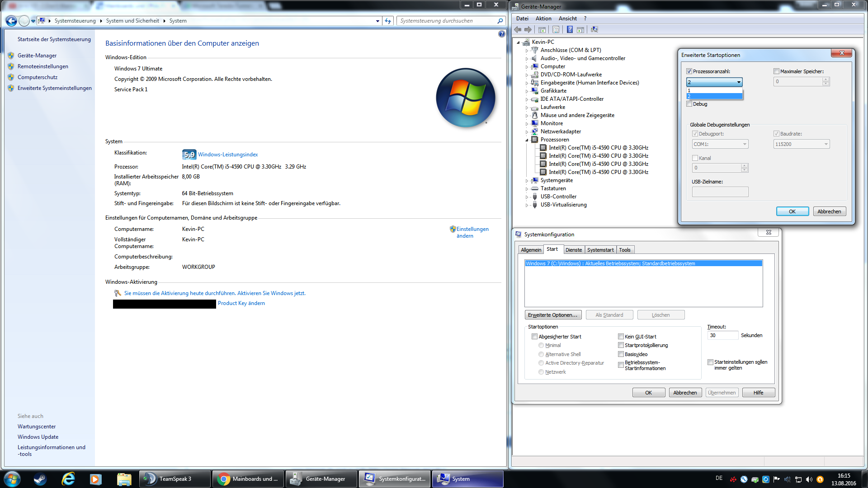Click the Product Key ändern link
The width and height of the screenshot is (868, 488).
pyautogui.click(x=241, y=303)
